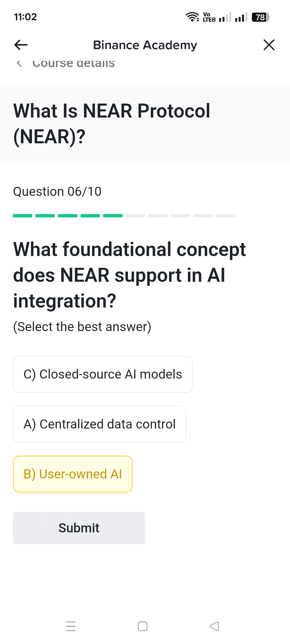290x644 pixels.
Task: Tap the Wi-Fi status icon
Action: coord(192,17)
